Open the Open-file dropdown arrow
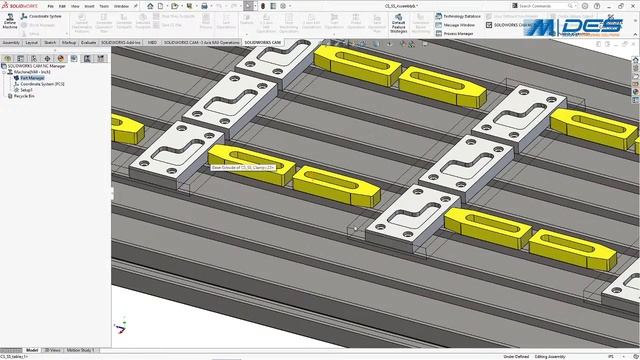Viewport: 640px width, 360px height. [x=181, y=6]
